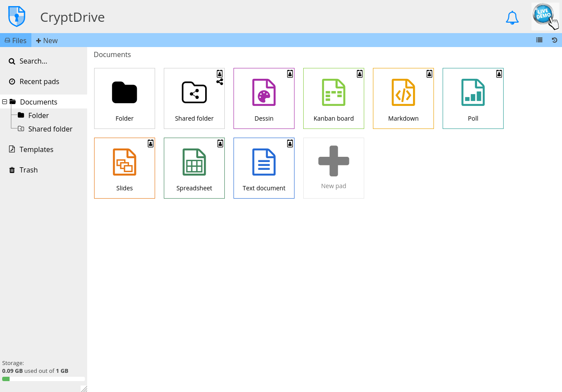
Task: Open the New menu in toolbar
Action: click(46, 40)
